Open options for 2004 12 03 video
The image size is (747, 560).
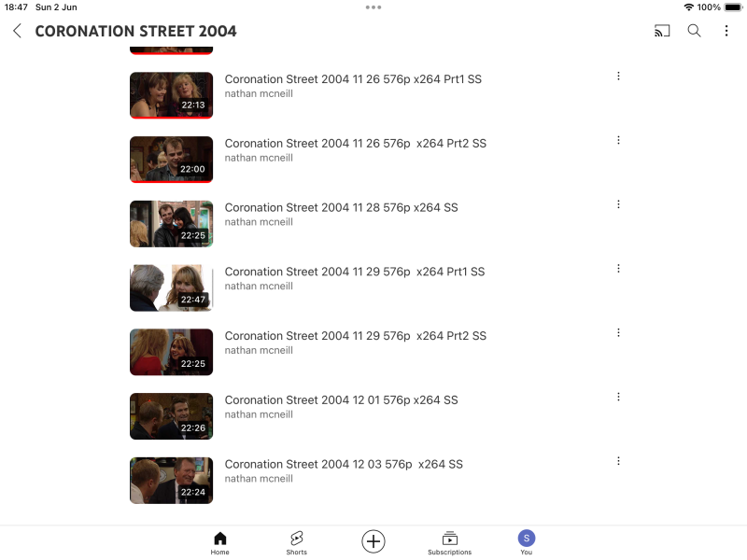point(618,461)
